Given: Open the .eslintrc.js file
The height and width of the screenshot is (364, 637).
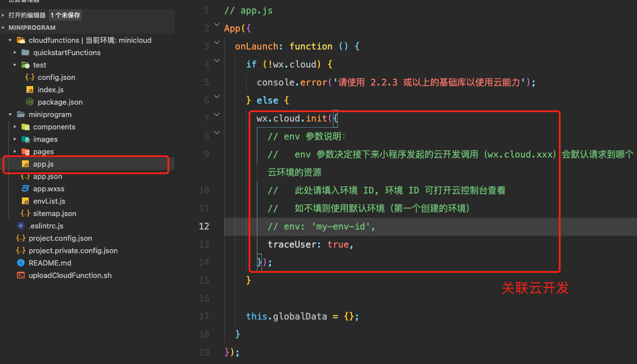Looking at the screenshot, I should 46,226.
